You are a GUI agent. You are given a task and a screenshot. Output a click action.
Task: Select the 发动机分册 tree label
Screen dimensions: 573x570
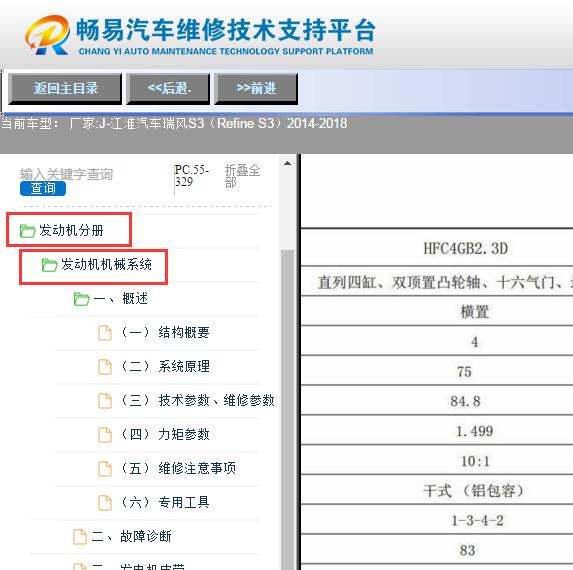pyautogui.click(x=71, y=231)
